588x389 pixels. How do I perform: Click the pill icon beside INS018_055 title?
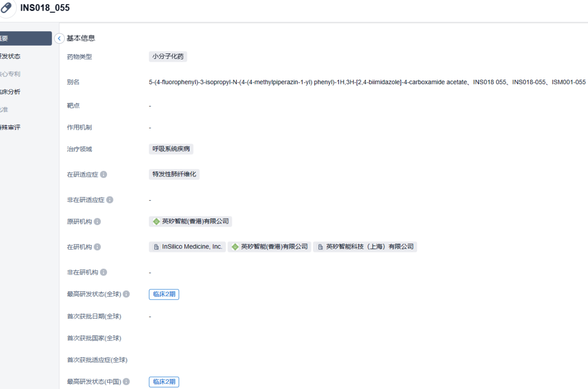point(6,8)
